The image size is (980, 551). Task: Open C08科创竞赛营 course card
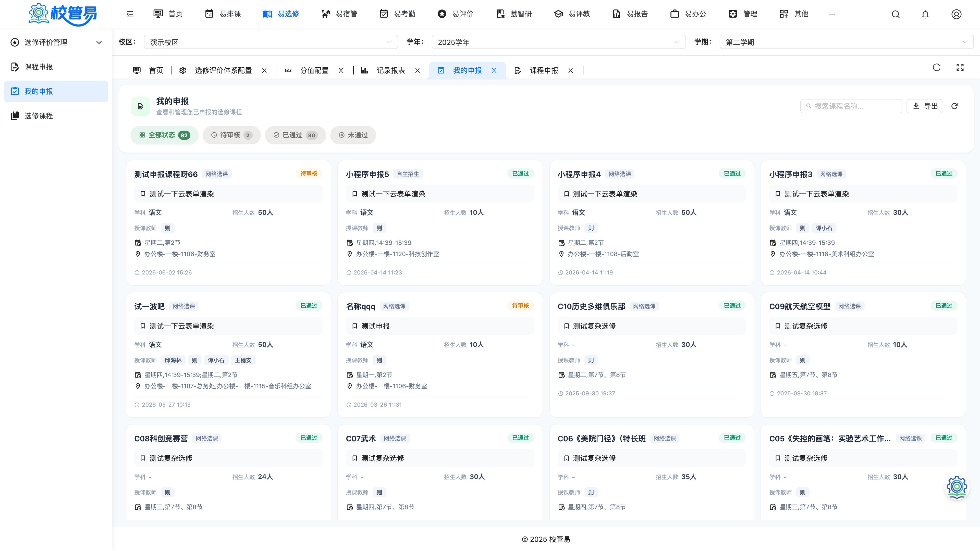tap(228, 472)
